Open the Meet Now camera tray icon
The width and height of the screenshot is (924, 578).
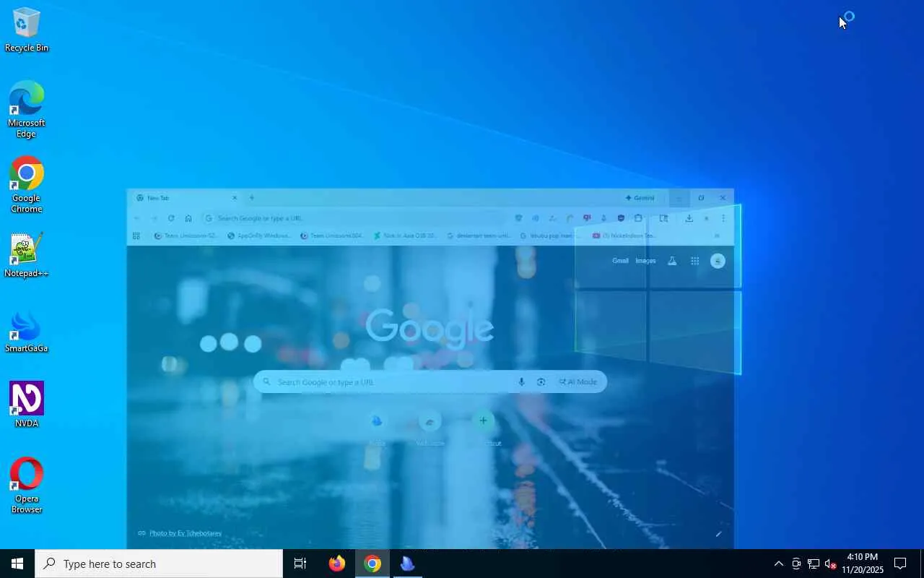796,564
